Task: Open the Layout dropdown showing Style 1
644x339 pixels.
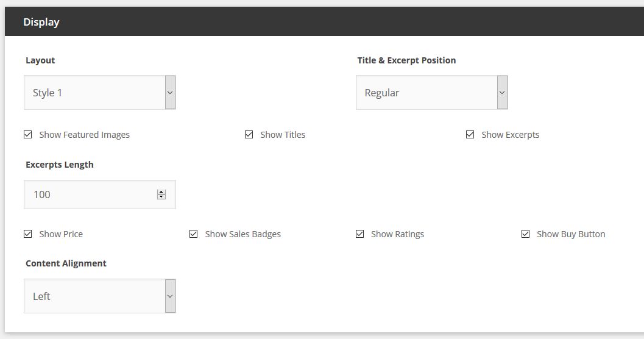Action: tap(100, 93)
